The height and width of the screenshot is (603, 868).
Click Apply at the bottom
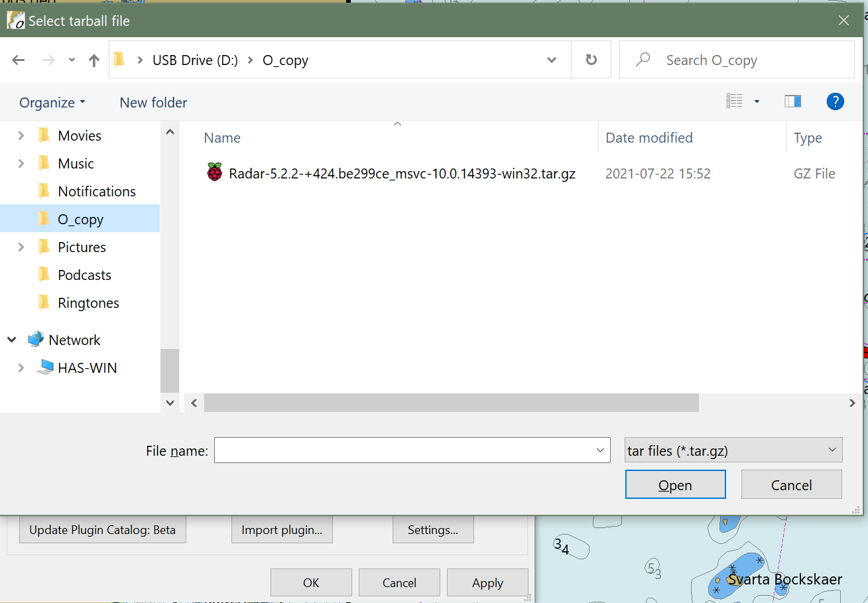[487, 582]
